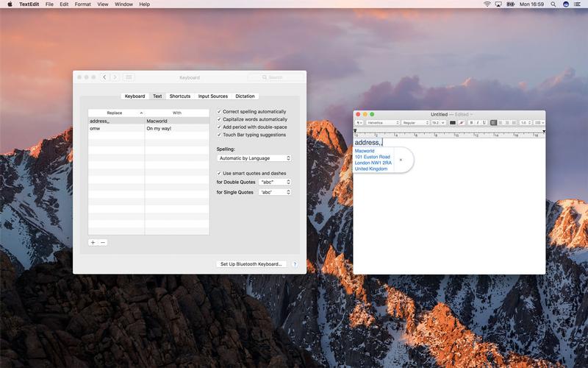Open the Double Quotes style dropdown
The image size is (588, 368).
pyautogui.click(x=275, y=182)
